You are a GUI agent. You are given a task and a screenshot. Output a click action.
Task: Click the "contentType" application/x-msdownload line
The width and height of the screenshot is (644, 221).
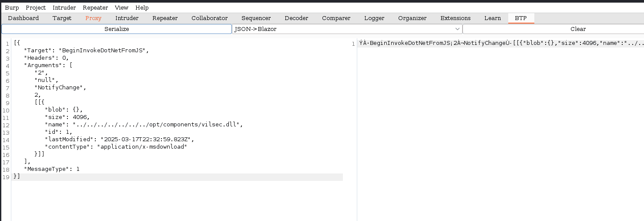[x=116, y=146]
